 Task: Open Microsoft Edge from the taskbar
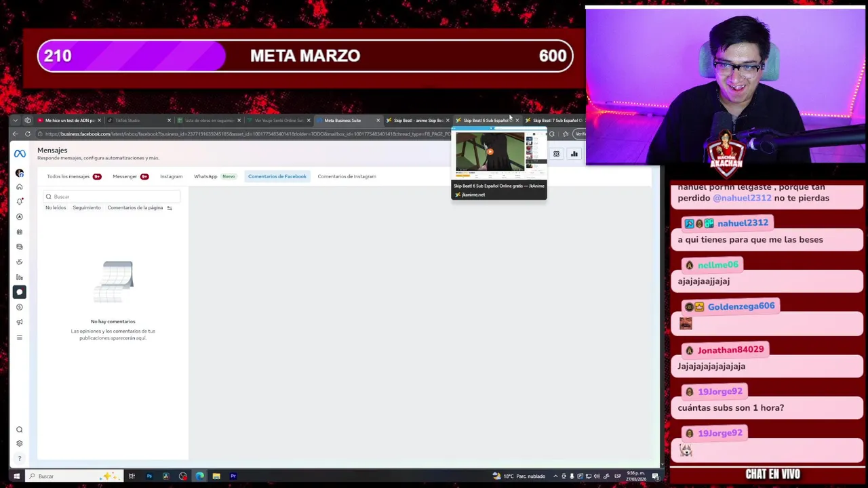tap(199, 476)
